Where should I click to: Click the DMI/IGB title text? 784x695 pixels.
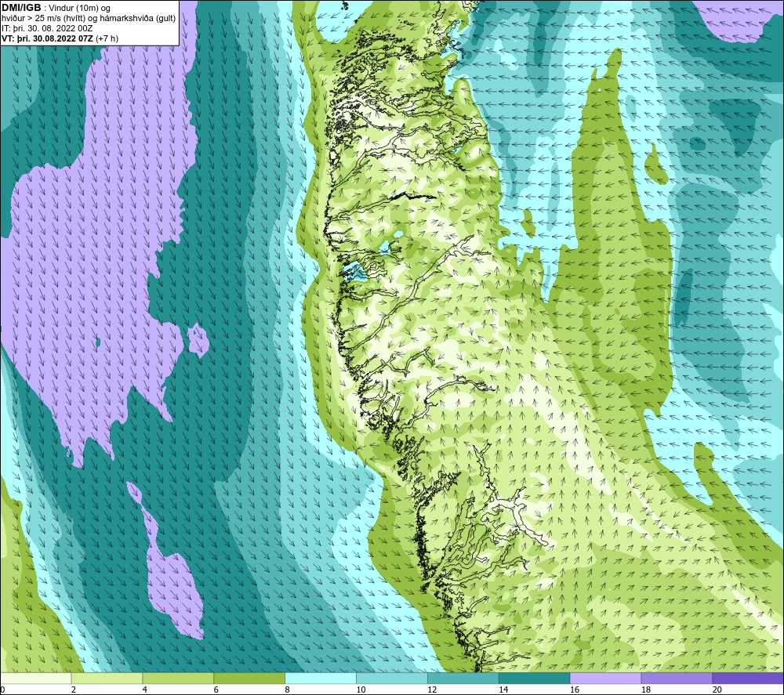[x=21, y=8]
